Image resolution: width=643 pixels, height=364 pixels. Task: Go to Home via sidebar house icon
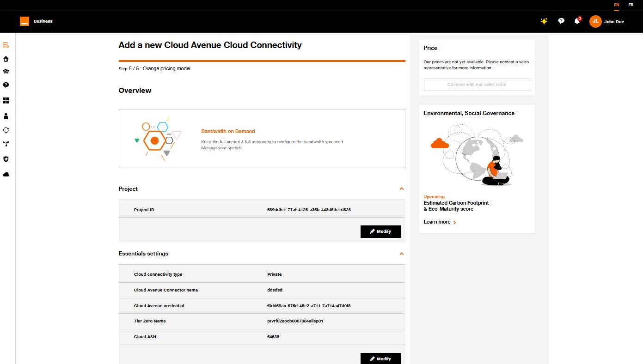(6, 59)
